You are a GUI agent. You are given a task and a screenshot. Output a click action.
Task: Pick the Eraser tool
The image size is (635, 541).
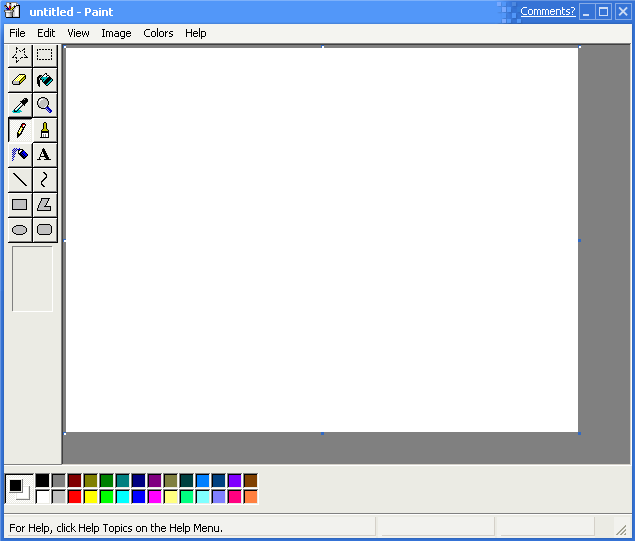pyautogui.click(x=20, y=80)
